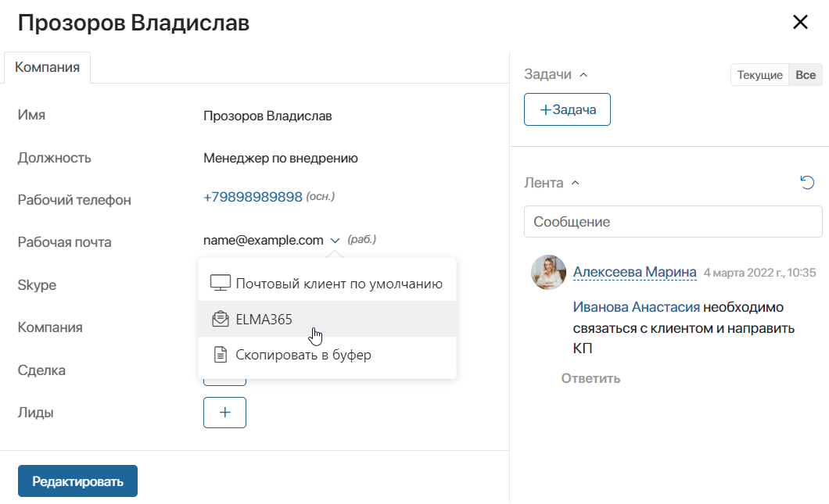Click the document icon beside Скопировать в буфер
The width and height of the screenshot is (829, 504).
click(220, 355)
